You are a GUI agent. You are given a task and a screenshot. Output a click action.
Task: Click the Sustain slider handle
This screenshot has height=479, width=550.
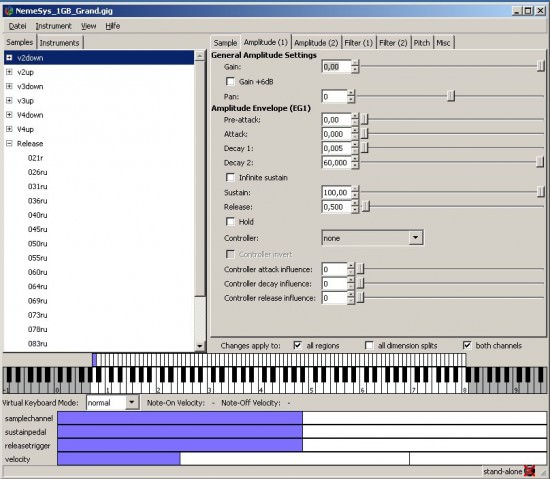541,191
